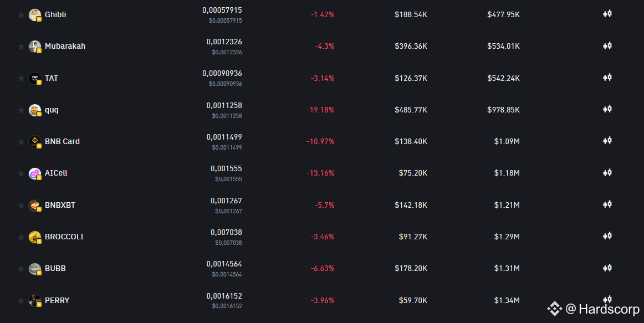Click the BUBB token logo
The height and width of the screenshot is (323, 644).
click(35, 268)
